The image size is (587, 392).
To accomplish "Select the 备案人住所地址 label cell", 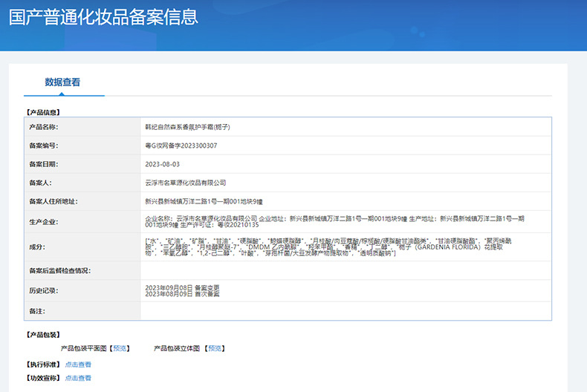I will coord(82,201).
